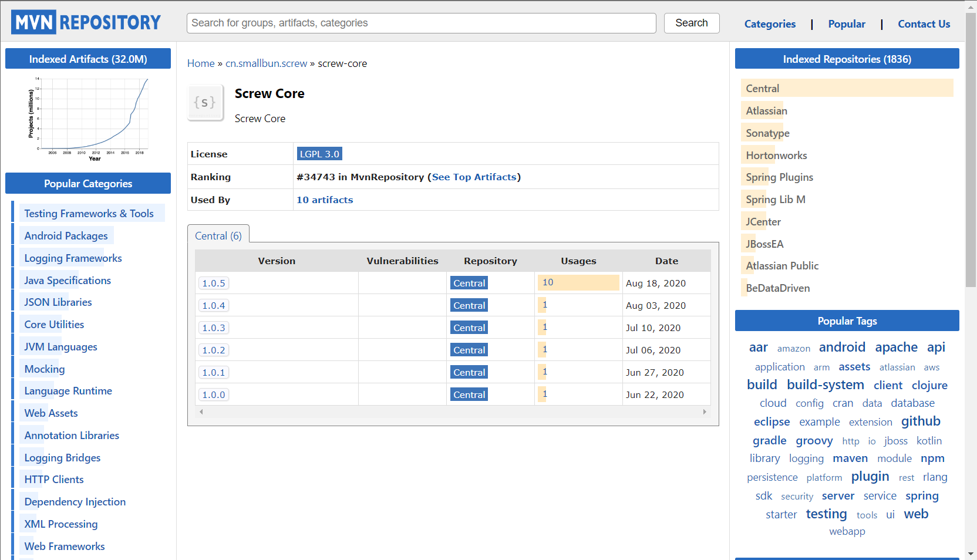Image resolution: width=977 pixels, height=560 pixels.
Task: Go to Home breadcrumb
Action: [201, 63]
